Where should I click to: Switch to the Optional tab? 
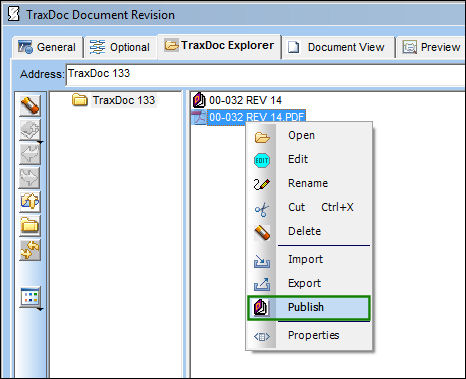tap(120, 47)
